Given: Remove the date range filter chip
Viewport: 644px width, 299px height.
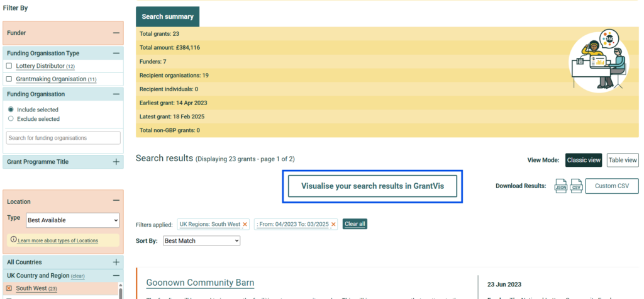Looking at the screenshot, I should click(x=333, y=224).
